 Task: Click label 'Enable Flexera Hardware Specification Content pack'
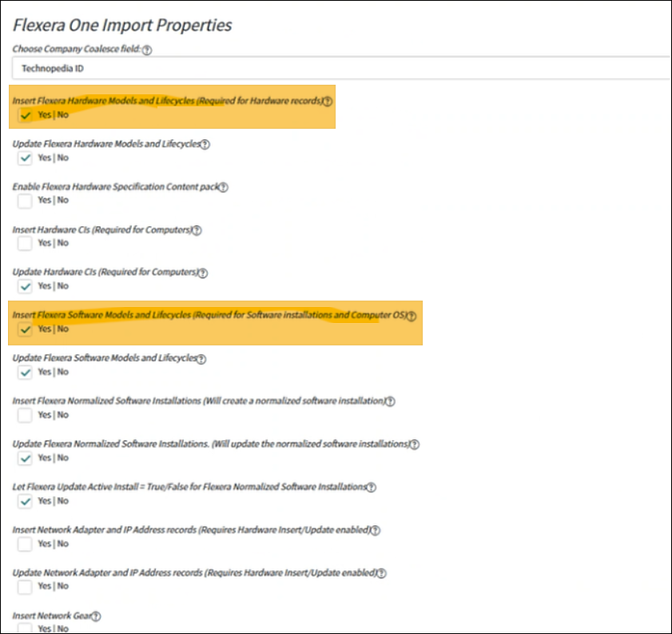click(x=115, y=186)
